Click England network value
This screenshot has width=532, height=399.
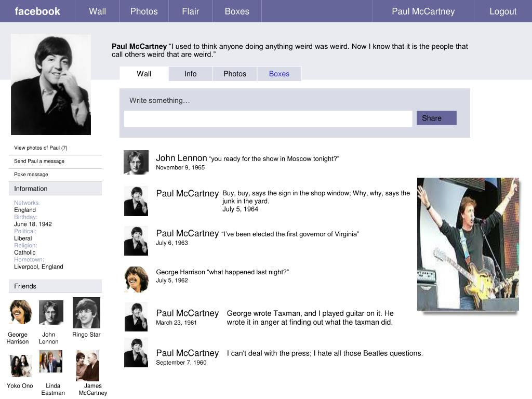[x=25, y=210]
